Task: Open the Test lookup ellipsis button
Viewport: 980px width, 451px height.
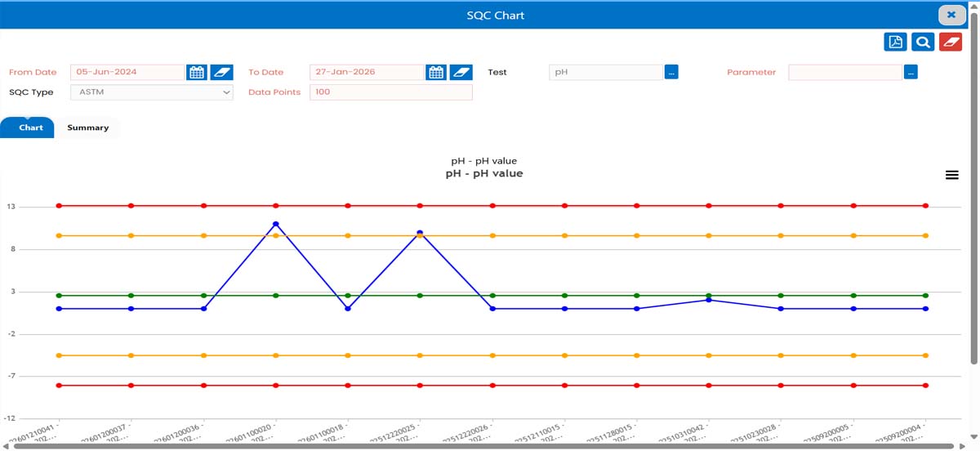Action: 671,72
